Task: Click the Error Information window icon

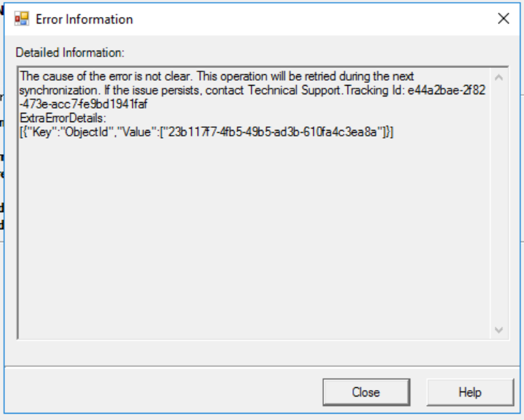Action: [x=21, y=19]
